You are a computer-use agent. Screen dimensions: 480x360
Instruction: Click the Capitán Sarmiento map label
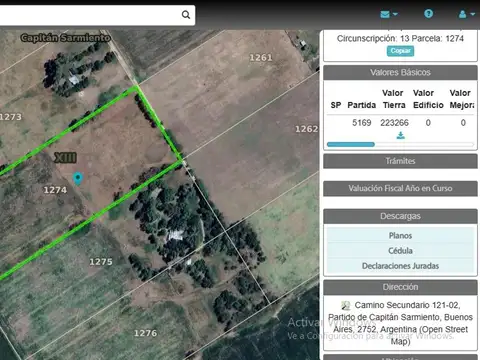click(x=65, y=38)
